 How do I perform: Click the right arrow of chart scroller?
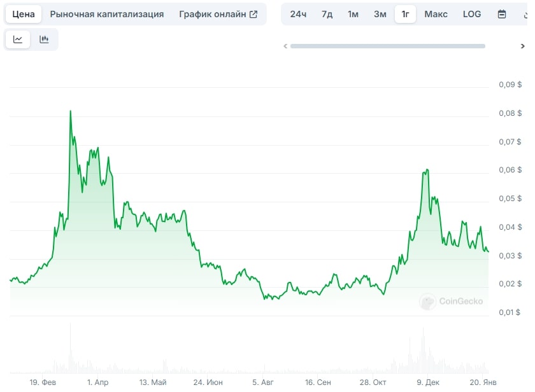click(x=522, y=46)
